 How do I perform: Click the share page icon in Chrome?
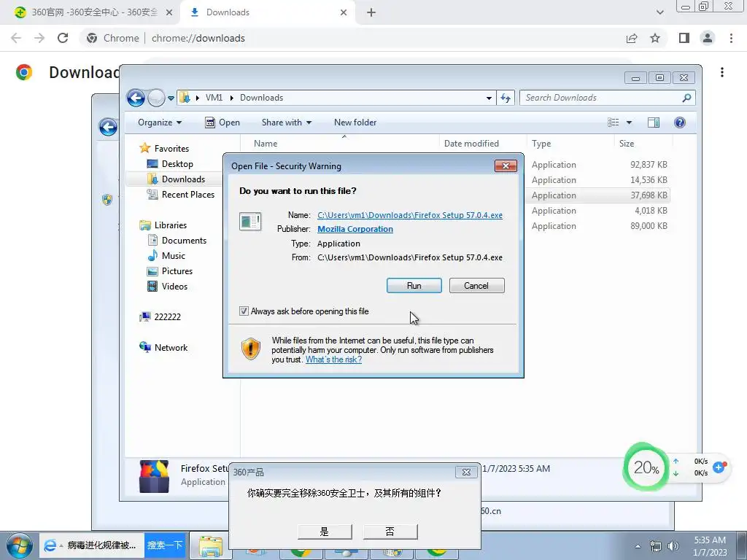(632, 38)
